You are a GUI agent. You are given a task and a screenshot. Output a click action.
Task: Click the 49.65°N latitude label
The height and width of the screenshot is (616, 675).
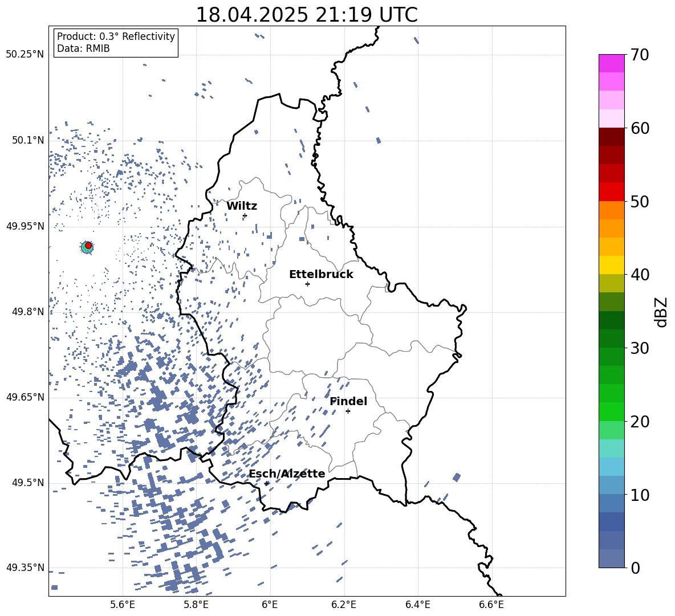pyautogui.click(x=25, y=397)
